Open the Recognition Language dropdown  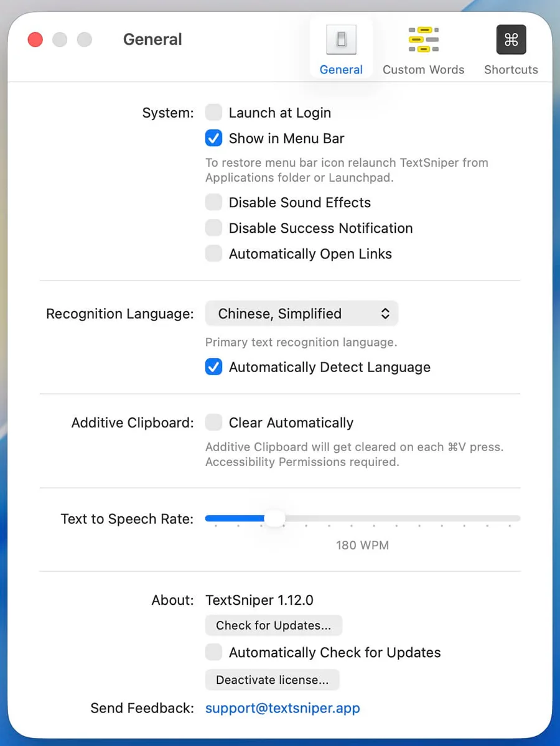(x=302, y=314)
